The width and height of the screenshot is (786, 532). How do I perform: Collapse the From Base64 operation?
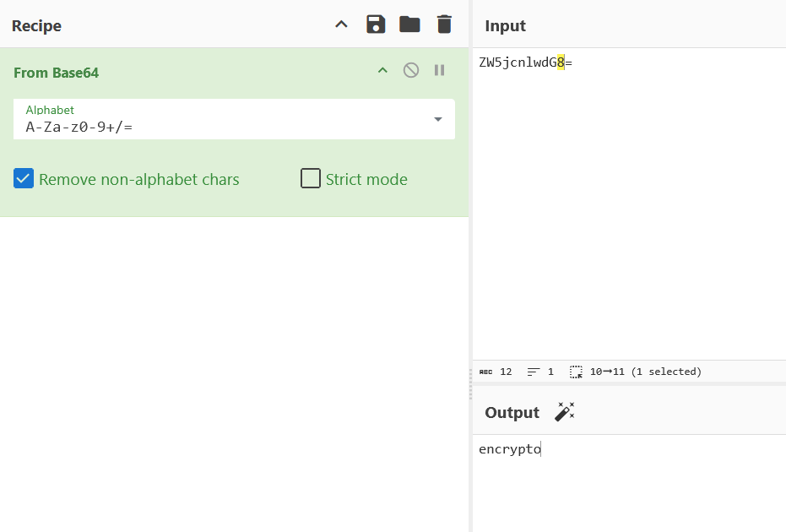382,70
